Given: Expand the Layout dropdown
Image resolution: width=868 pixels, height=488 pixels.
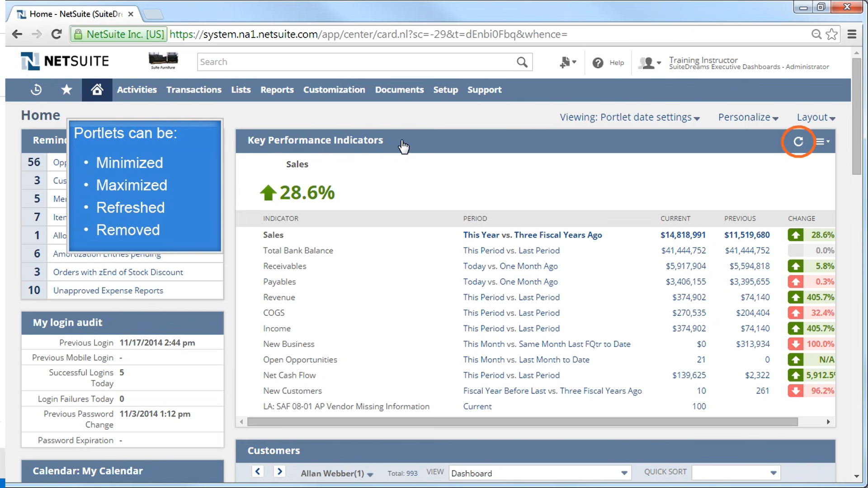Looking at the screenshot, I should coord(816,117).
